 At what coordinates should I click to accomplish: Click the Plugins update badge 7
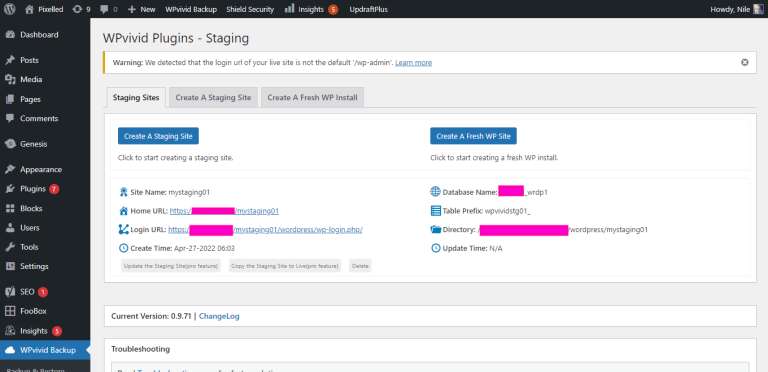[54, 189]
